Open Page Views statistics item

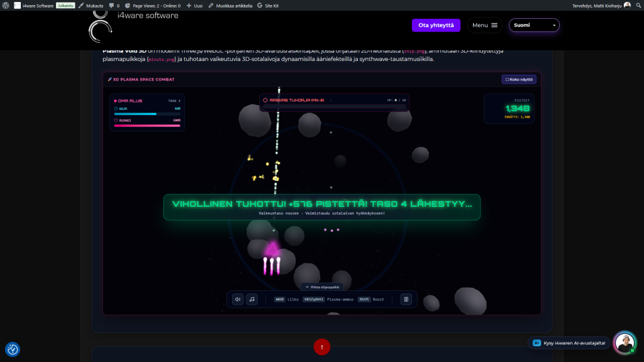(x=152, y=6)
